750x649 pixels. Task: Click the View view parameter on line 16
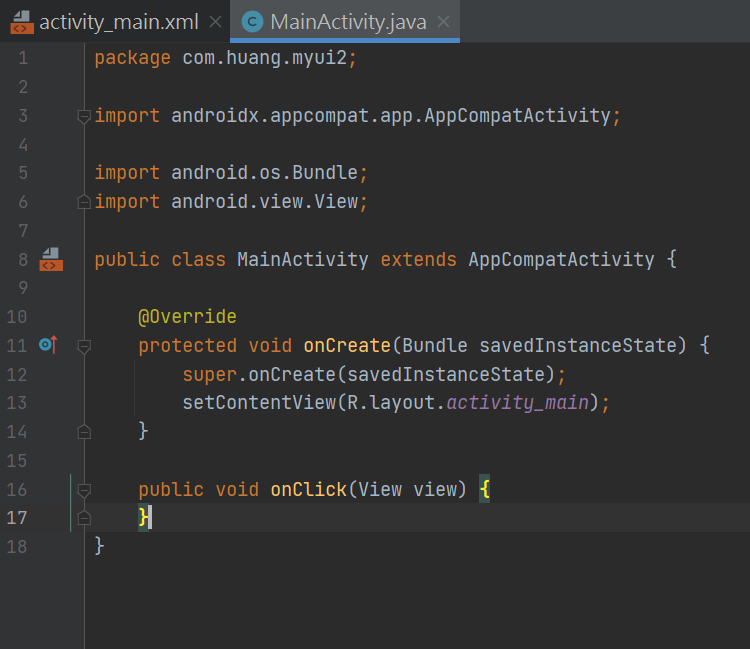[x=408, y=489]
